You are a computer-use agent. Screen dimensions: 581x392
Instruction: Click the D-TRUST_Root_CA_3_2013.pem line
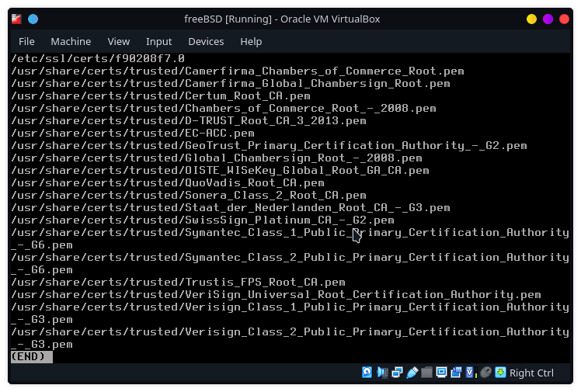point(189,120)
